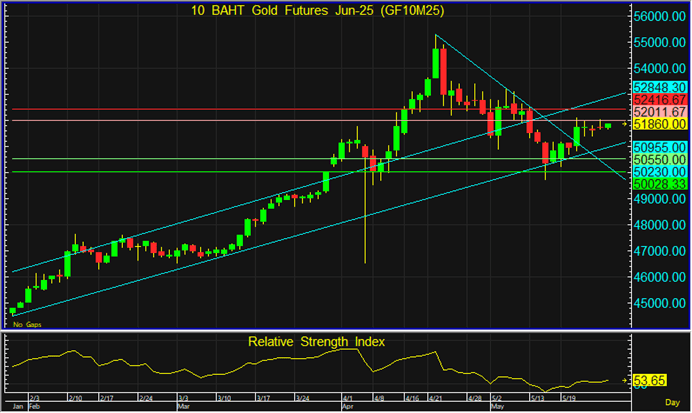Click the Relative Strength Index panel title

click(317, 341)
